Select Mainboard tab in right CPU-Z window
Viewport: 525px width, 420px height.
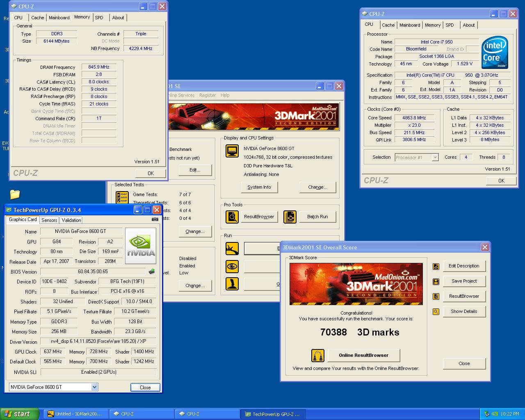pyautogui.click(x=410, y=25)
